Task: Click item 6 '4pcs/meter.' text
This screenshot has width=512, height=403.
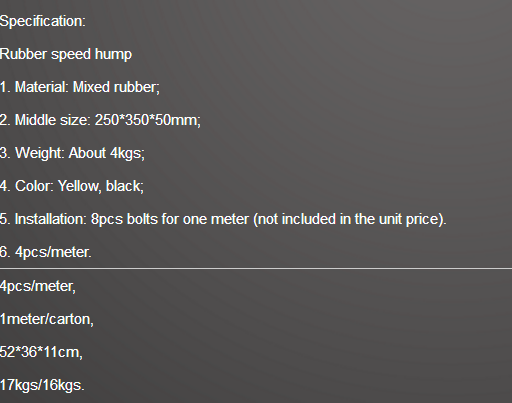Action: [46, 252]
